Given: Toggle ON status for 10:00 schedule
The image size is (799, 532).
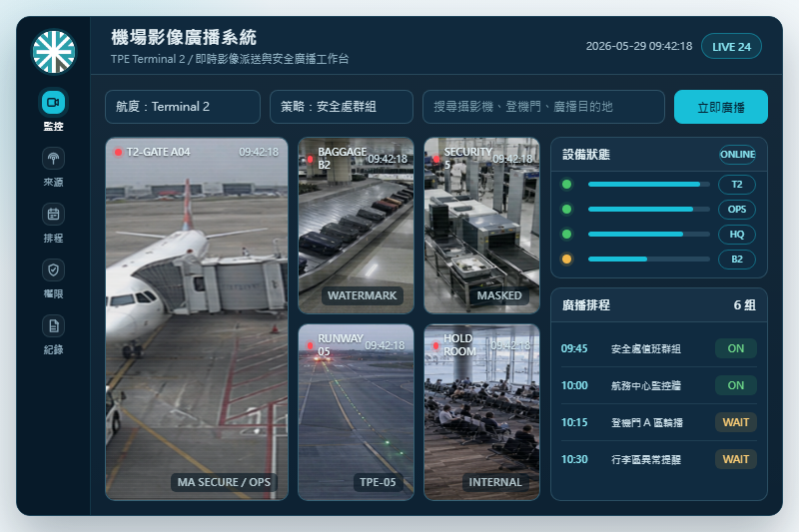Looking at the screenshot, I should pos(736,385).
